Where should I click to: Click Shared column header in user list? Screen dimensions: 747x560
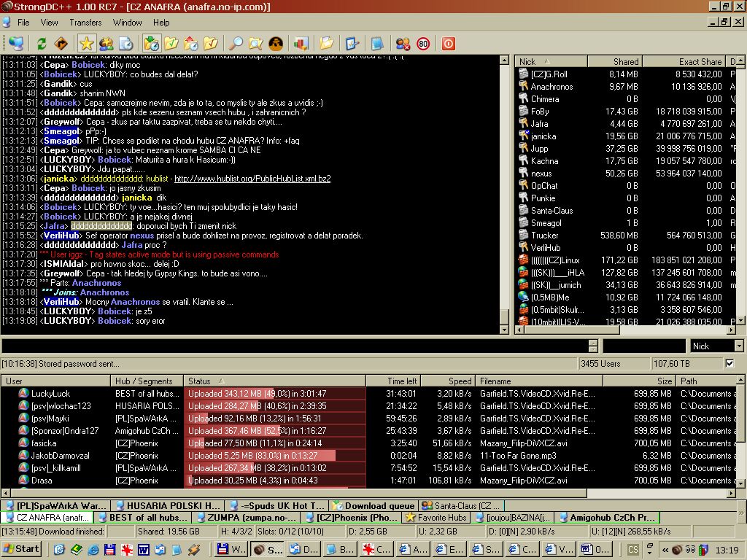click(615, 61)
